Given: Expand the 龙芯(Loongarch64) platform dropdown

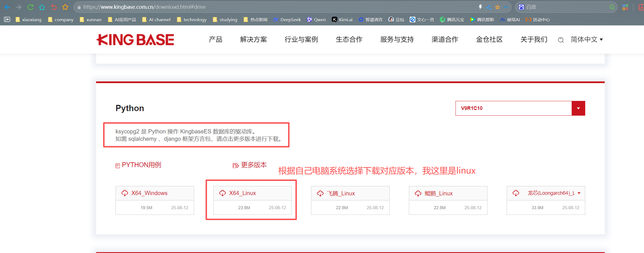Looking at the screenshot, I should click(x=579, y=193).
